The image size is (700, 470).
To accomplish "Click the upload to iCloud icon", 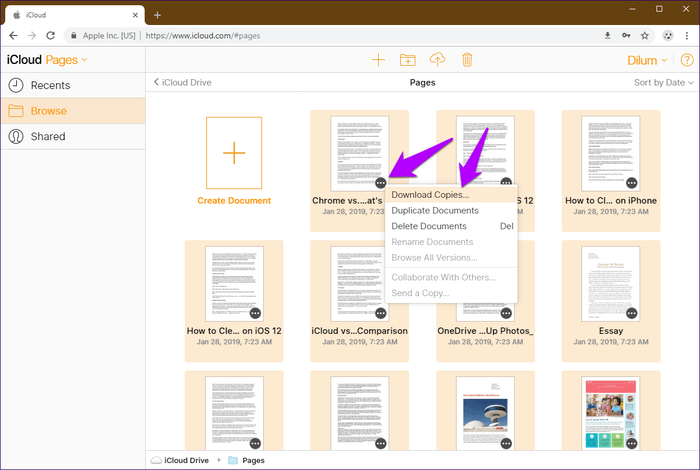I will tap(437, 59).
